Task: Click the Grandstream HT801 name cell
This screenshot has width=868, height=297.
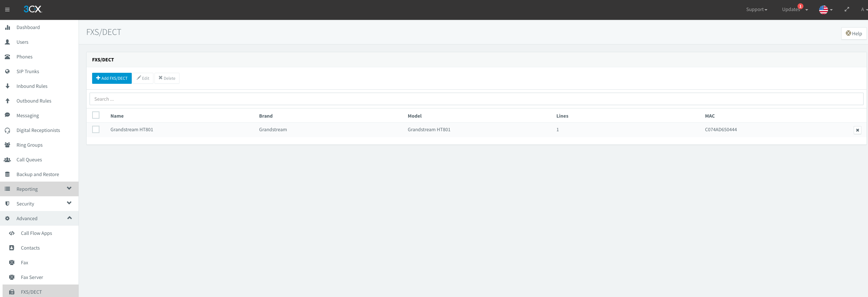Action: coord(132,129)
